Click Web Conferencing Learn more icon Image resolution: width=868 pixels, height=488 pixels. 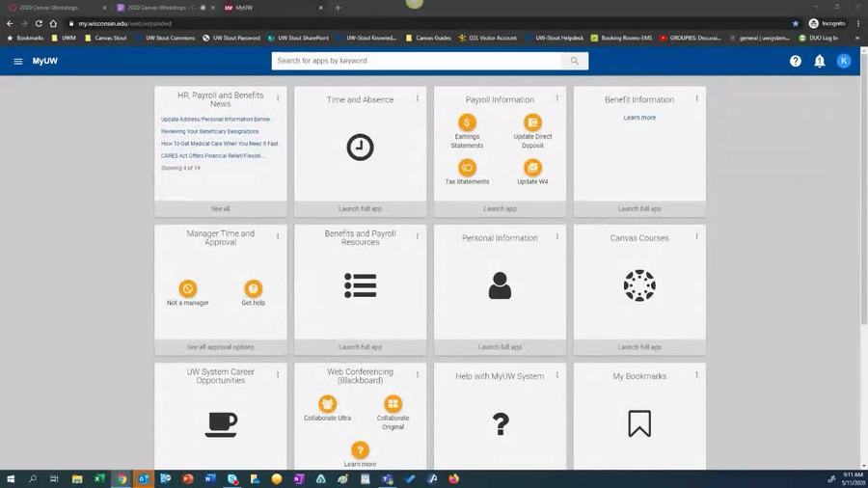360,449
